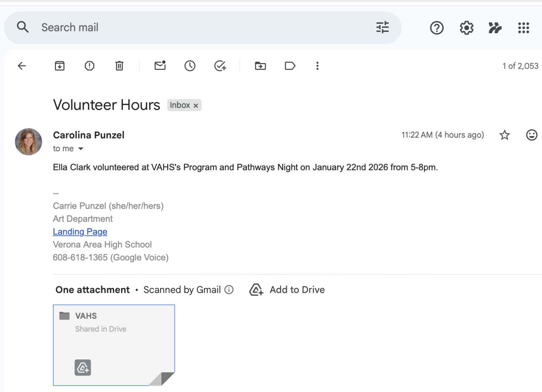Snooze this email with the clock icon
542x392 pixels.
point(190,66)
